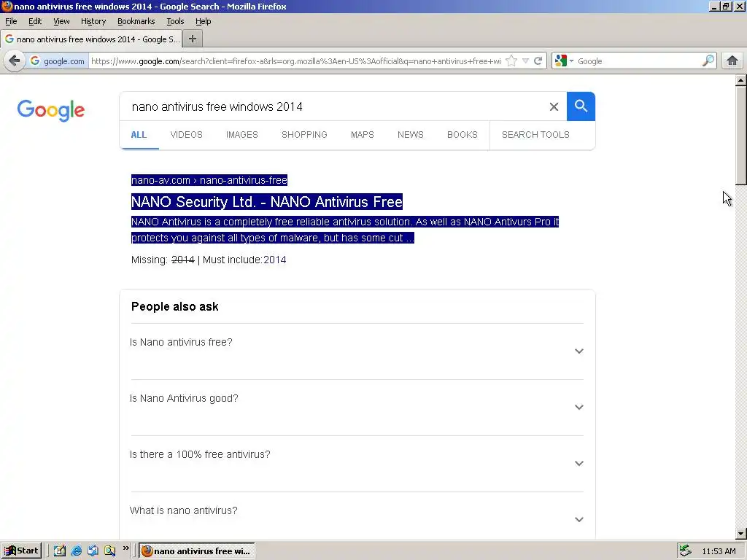
Task: Expand 'Is there a 100% free antivirus?' question
Action: tap(357, 463)
